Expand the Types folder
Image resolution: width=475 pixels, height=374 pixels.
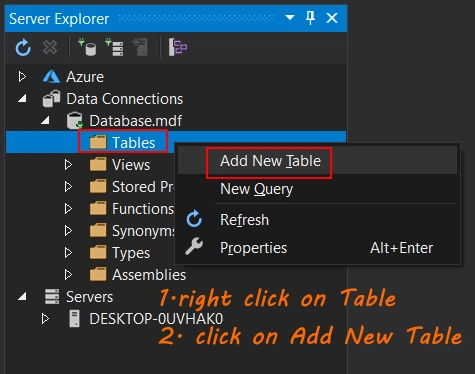68,253
